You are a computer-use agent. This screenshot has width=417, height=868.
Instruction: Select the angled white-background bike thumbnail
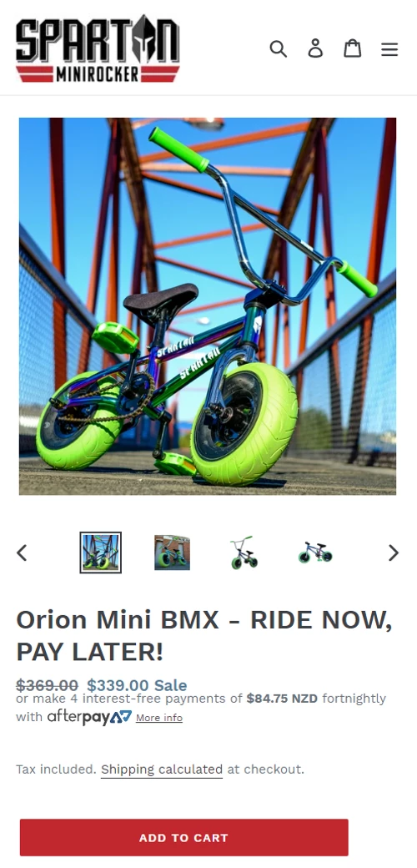tap(244, 553)
